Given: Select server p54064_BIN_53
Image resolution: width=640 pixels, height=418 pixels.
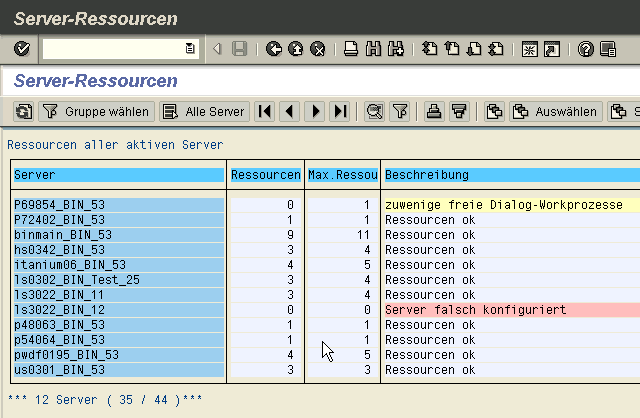Looking at the screenshot, I should coord(119,340).
